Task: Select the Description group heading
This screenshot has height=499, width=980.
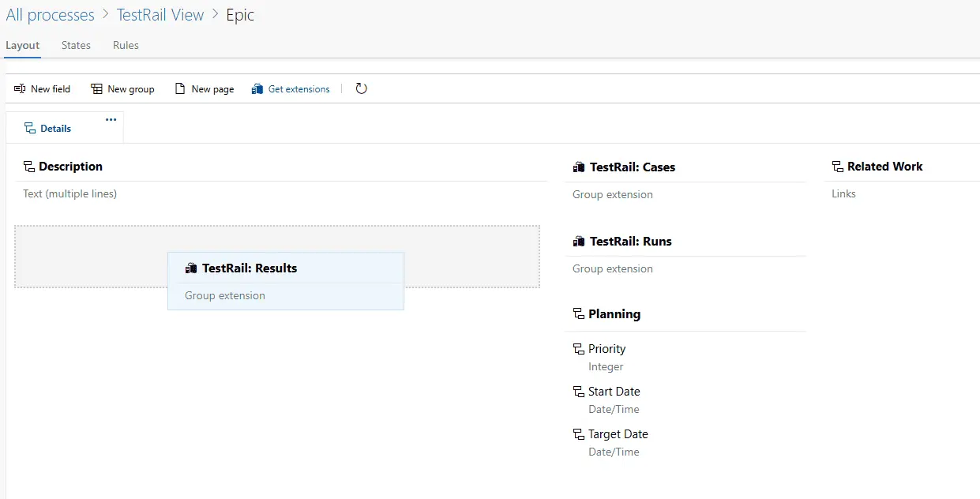Action: tap(70, 167)
